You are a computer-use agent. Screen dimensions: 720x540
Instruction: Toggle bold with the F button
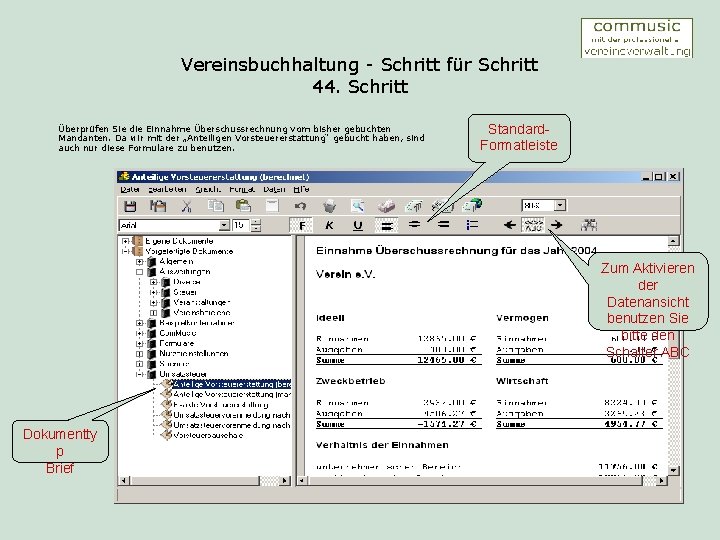point(302,225)
